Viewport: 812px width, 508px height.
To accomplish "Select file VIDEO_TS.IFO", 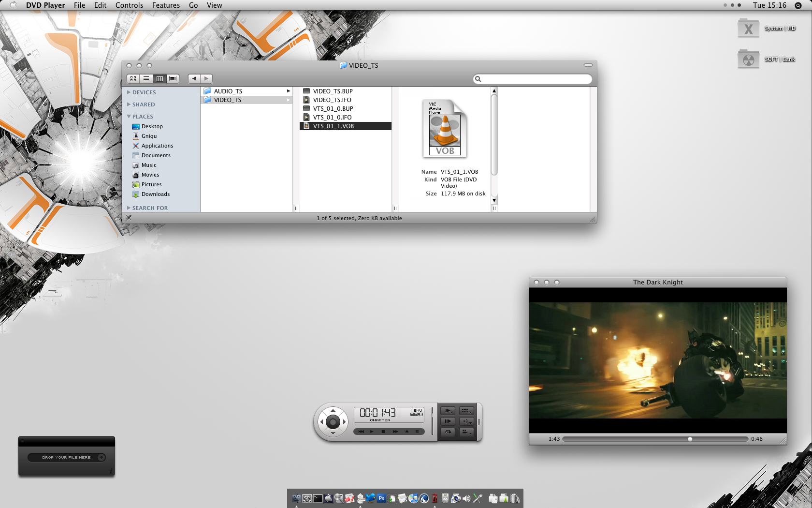I will click(x=346, y=100).
